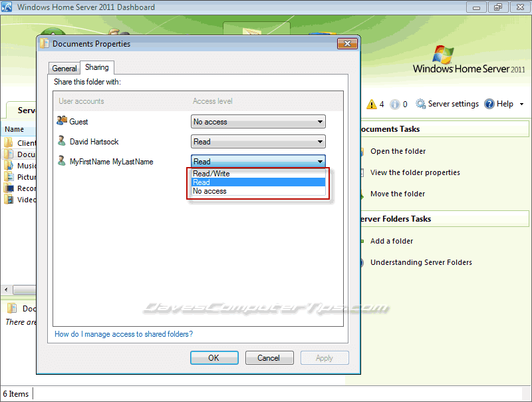Open How do I manage access link

point(124,334)
